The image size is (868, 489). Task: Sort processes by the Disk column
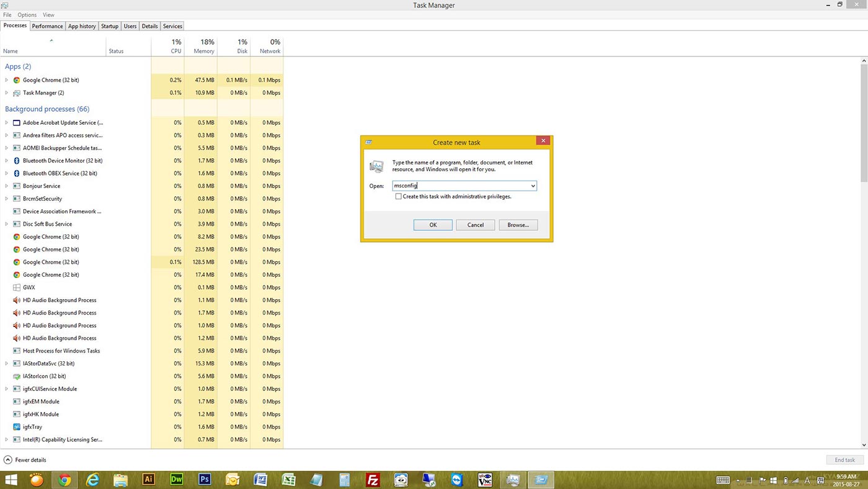click(x=234, y=47)
